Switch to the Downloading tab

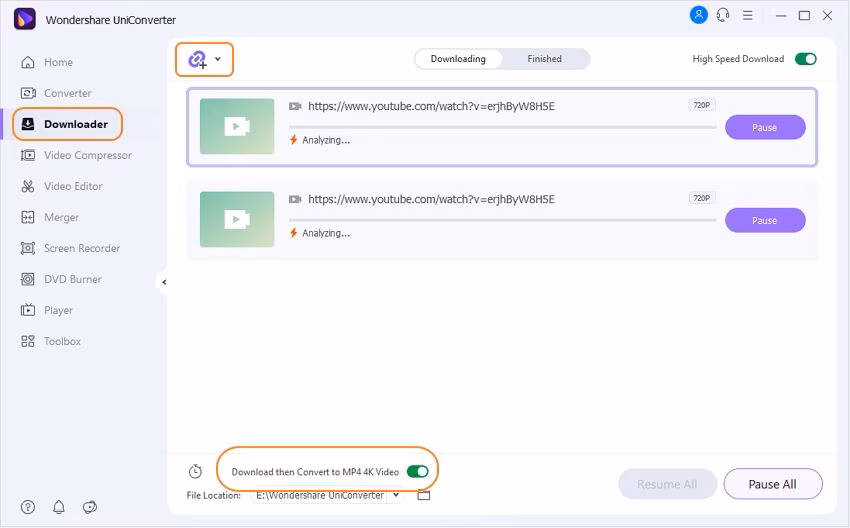458,59
